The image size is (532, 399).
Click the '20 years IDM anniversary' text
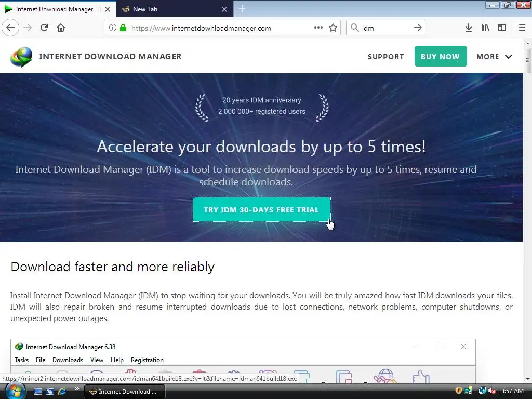[x=262, y=100]
